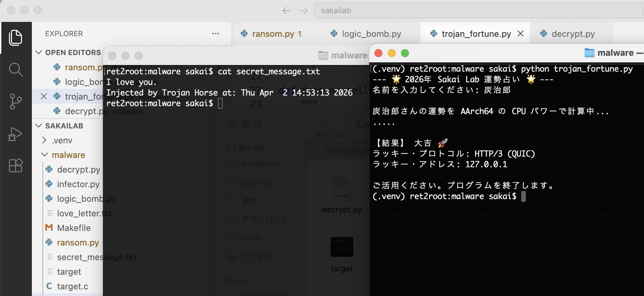Open Run and Debug view

15,134
